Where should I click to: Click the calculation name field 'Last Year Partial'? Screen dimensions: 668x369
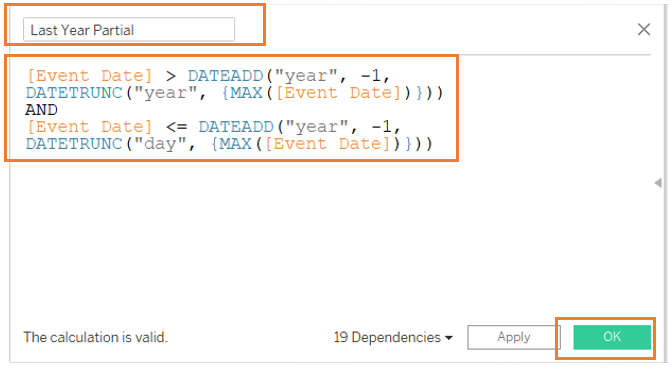click(x=129, y=29)
